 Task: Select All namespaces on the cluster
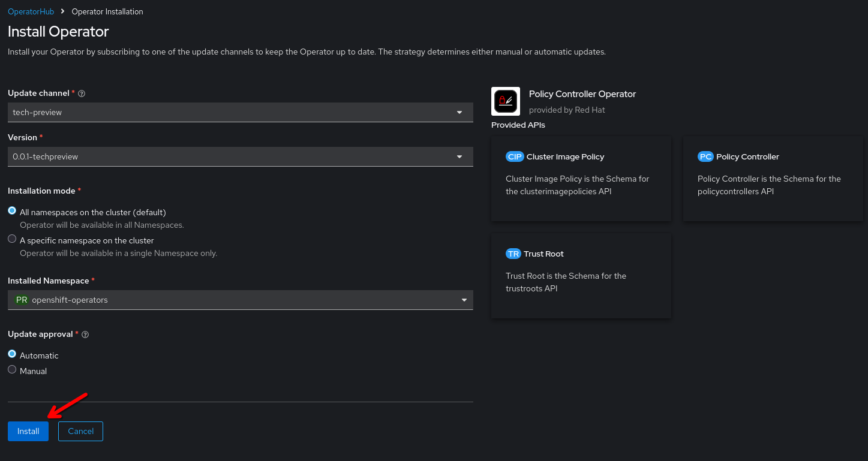coord(12,211)
